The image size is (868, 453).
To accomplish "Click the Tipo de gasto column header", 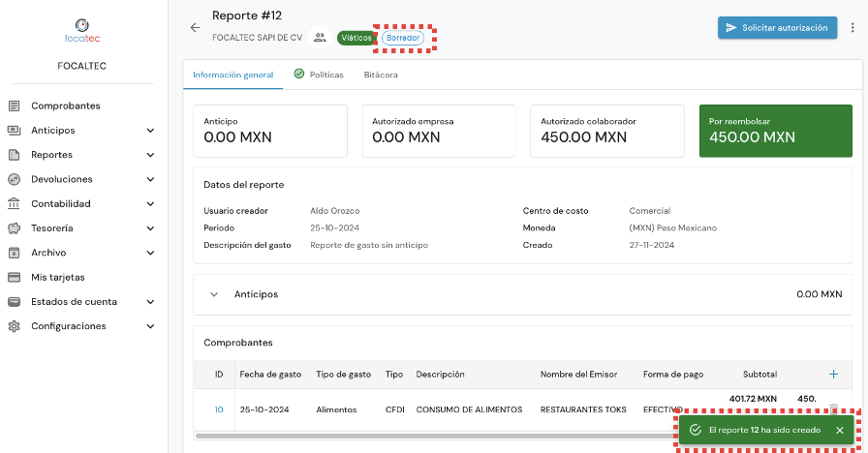I will coord(343,375).
